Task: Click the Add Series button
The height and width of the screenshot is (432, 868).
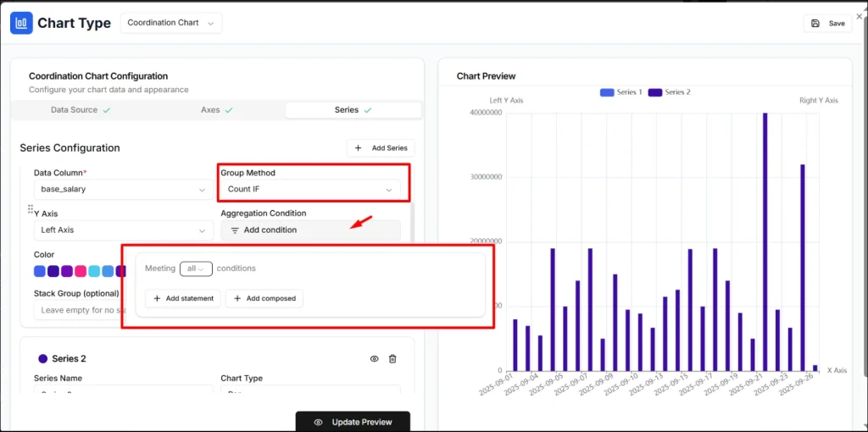Action: (x=381, y=147)
